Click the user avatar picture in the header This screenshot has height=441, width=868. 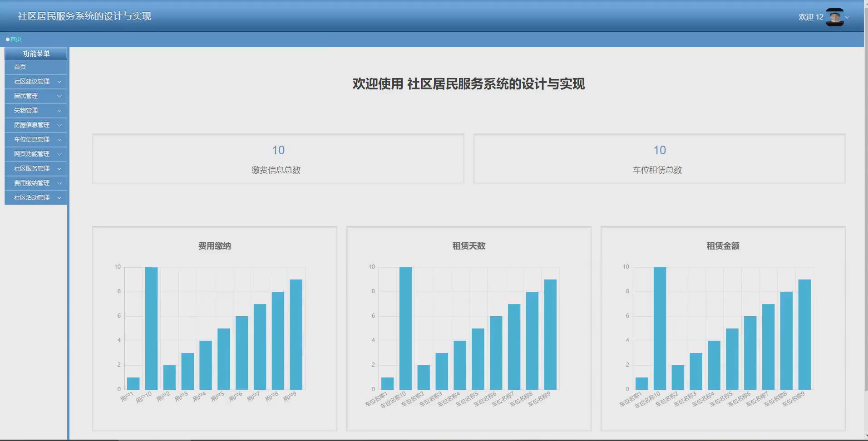click(x=835, y=16)
